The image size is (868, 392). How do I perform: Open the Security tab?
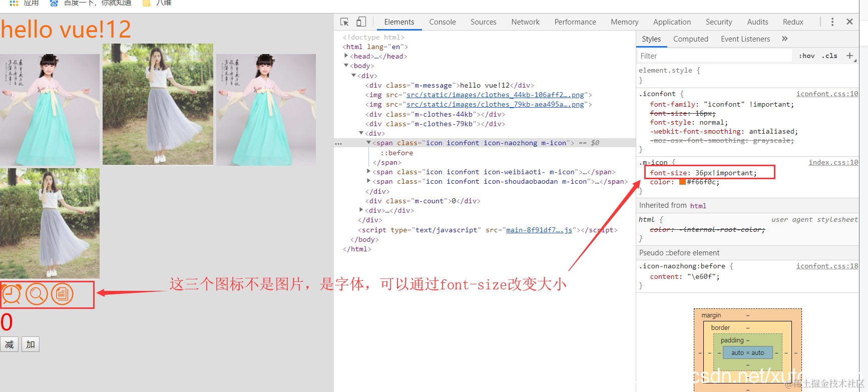click(719, 22)
